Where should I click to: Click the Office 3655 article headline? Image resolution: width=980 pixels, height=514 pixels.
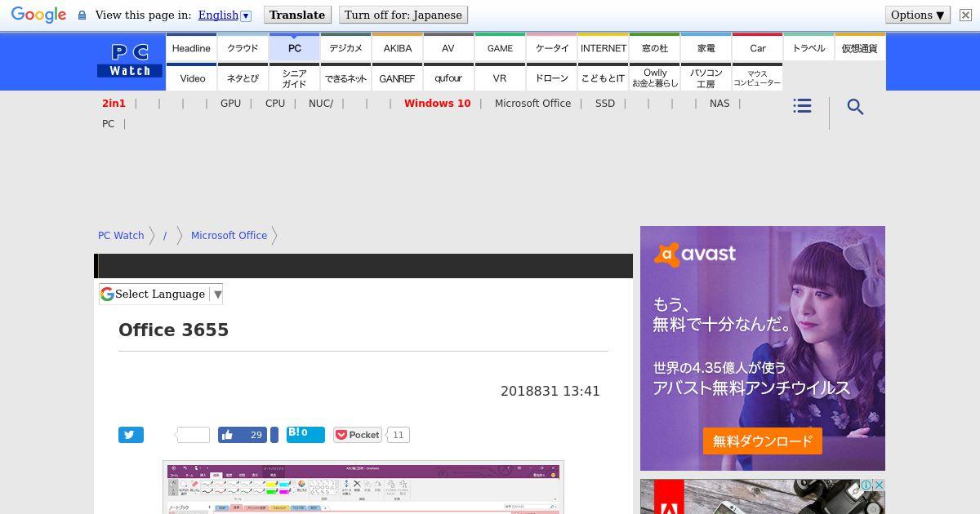(x=173, y=330)
